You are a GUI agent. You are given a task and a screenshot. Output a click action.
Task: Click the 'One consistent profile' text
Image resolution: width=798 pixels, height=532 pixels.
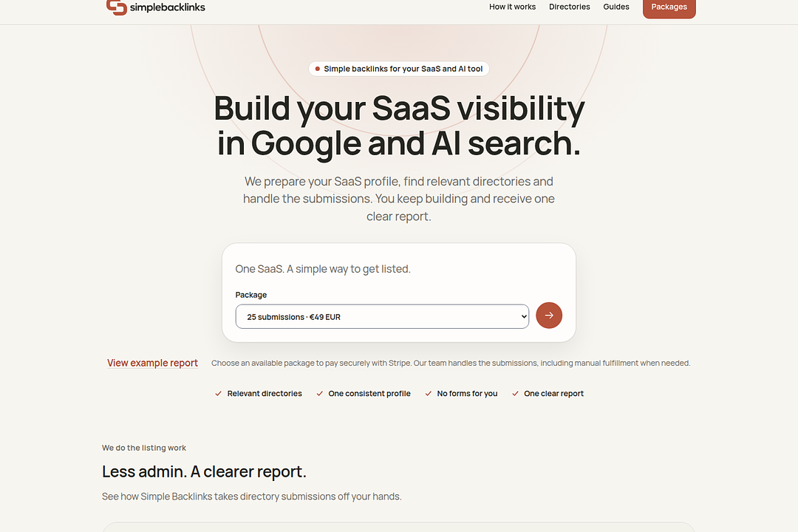pos(369,394)
